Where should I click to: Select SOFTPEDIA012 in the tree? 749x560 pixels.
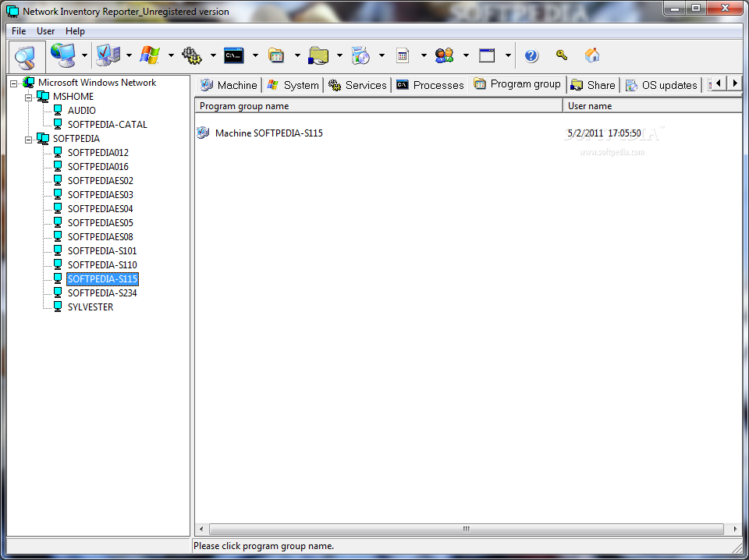pos(98,153)
